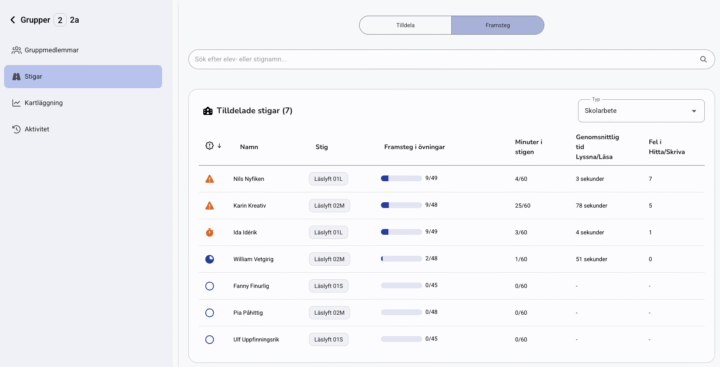Click the Fel i Hitta/Skriva header
The height and width of the screenshot is (367, 720).
click(666, 147)
